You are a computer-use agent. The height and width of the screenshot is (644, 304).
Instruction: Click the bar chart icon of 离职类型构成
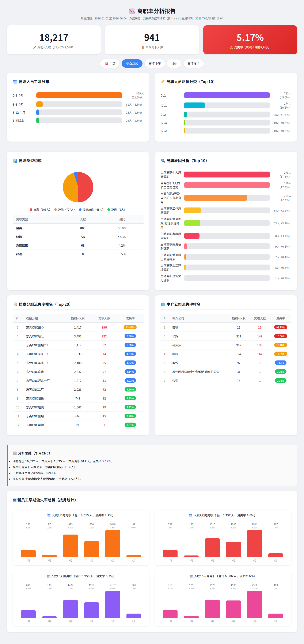tap(15, 161)
